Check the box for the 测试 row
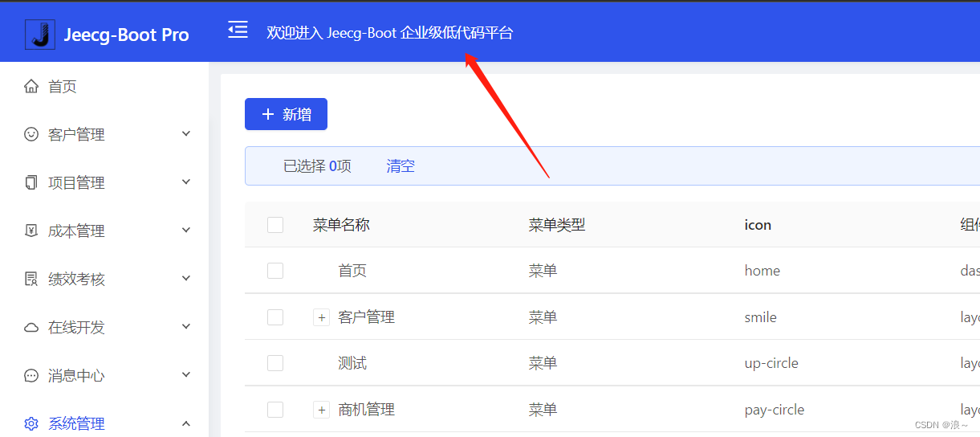Image resolution: width=980 pixels, height=437 pixels. click(275, 363)
